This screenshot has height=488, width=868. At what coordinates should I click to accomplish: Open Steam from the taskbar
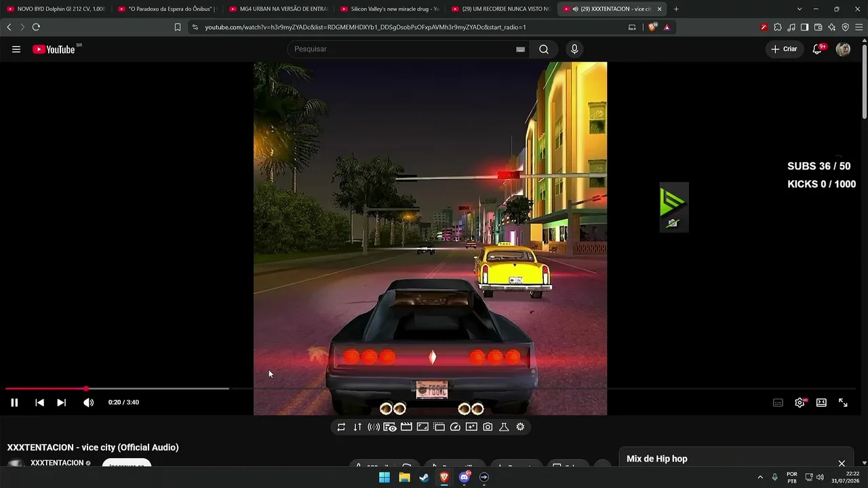pyautogui.click(x=424, y=477)
